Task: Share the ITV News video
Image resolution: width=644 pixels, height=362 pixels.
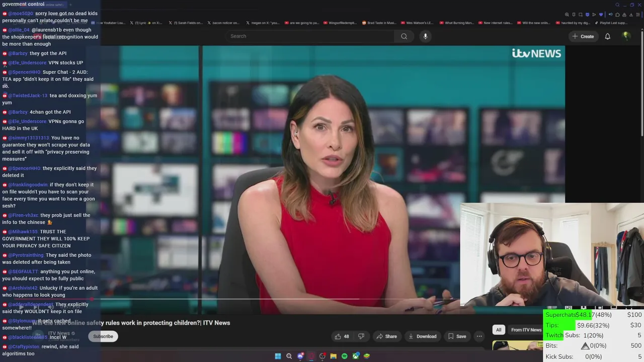Action: point(387,336)
